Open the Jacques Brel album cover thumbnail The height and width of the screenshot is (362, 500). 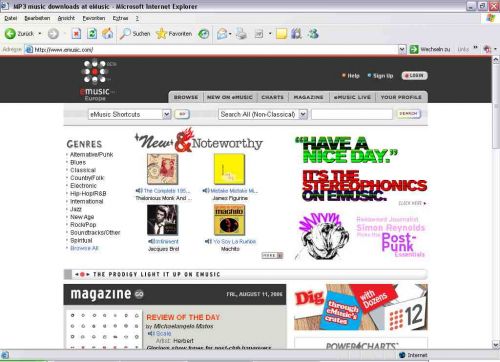tap(162, 220)
